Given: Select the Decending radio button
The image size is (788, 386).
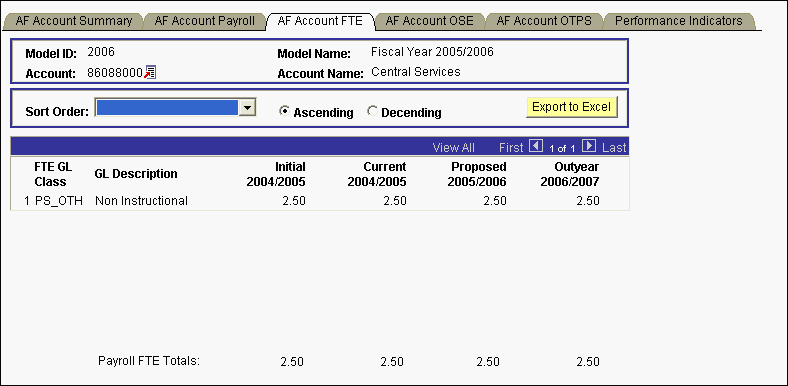Looking at the screenshot, I should point(372,112).
